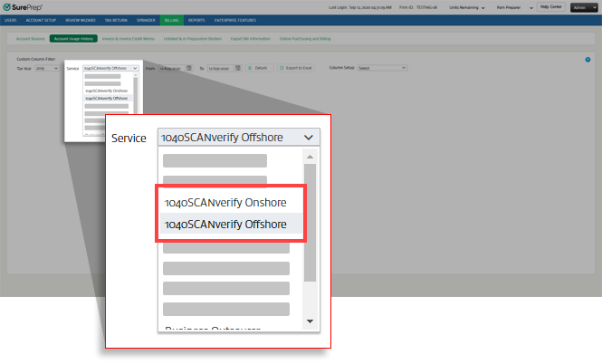Open the USERS menu
Image resolution: width=602 pixels, height=364 pixels.
click(x=10, y=20)
